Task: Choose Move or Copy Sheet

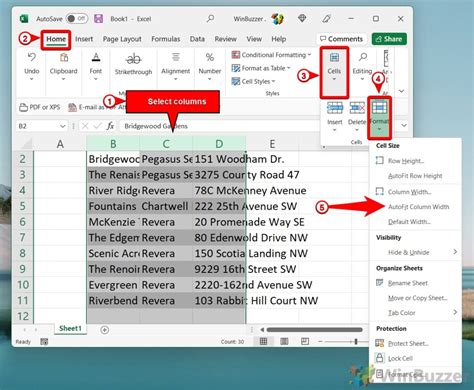Action: (x=417, y=298)
